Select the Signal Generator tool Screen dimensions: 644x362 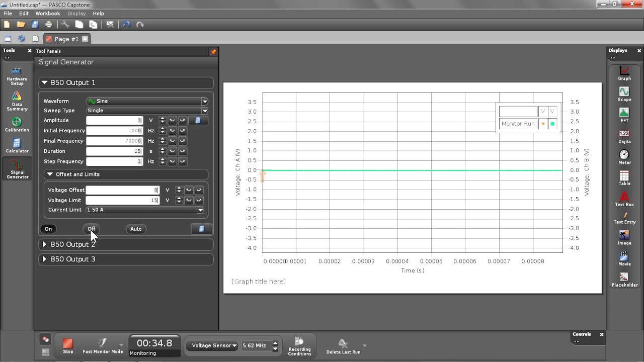[x=17, y=169]
